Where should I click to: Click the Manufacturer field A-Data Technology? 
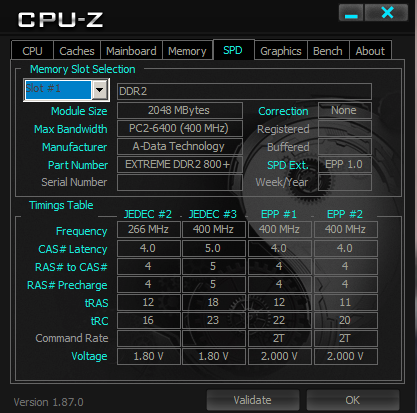pos(180,146)
